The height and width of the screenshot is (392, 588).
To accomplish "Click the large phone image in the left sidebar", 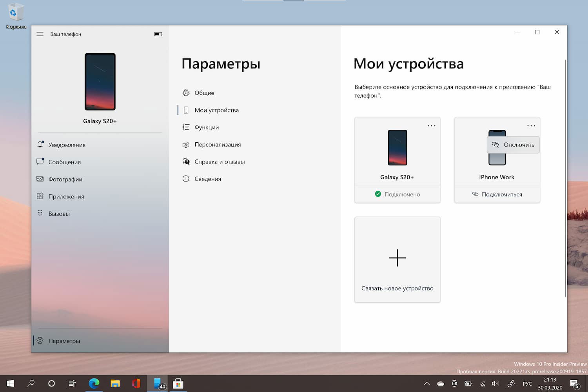I will (100, 82).
